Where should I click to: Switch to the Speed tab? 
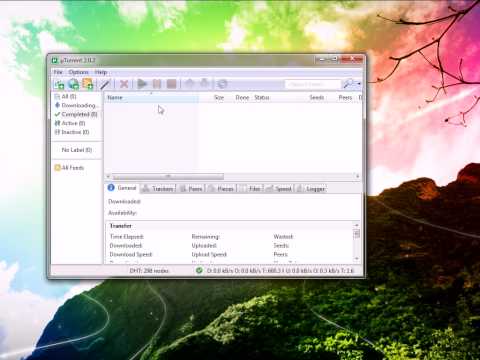point(279,189)
